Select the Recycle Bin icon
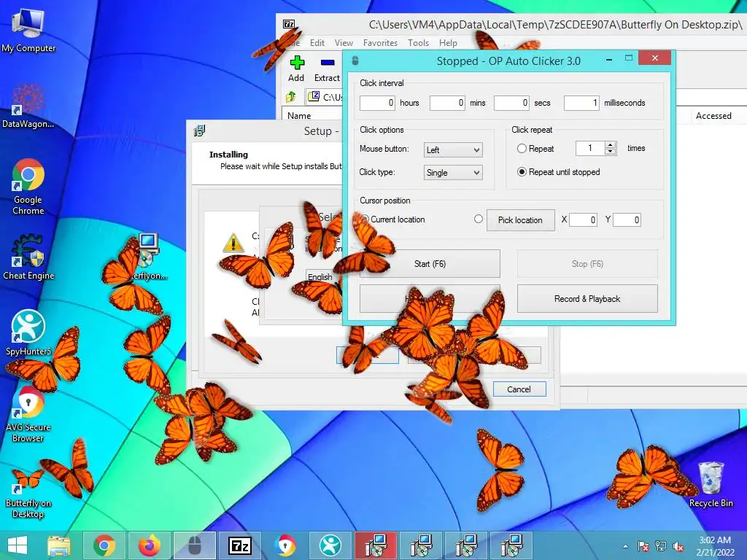The image size is (747, 560). coord(711,484)
